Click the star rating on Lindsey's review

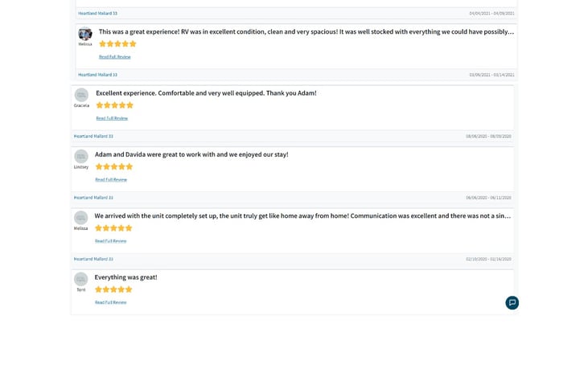113,166
